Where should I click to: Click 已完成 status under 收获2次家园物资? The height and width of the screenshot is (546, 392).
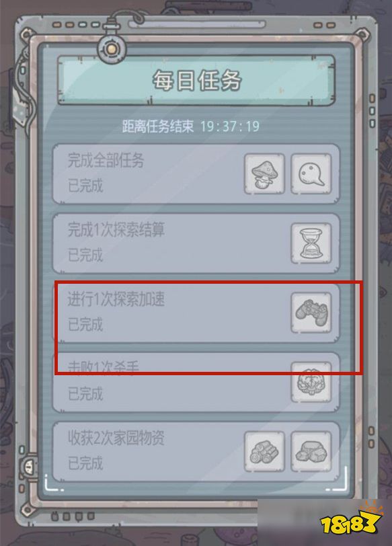(x=85, y=463)
